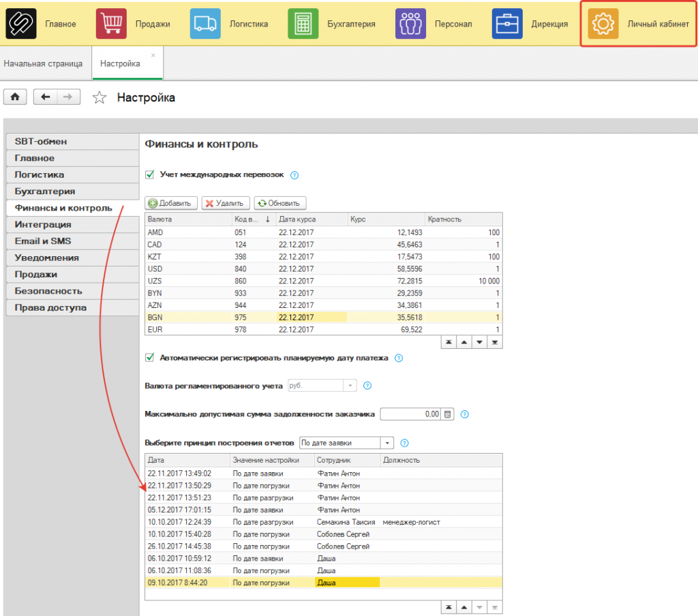The image size is (698, 616).
Task: Select the KZT currency row
Action: pos(324,257)
